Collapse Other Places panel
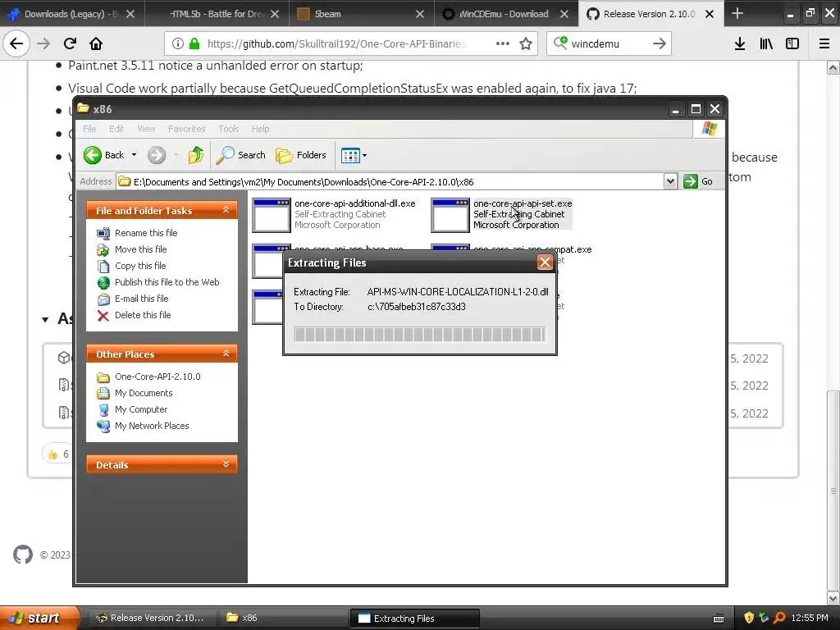This screenshot has height=630, width=840. [x=226, y=354]
